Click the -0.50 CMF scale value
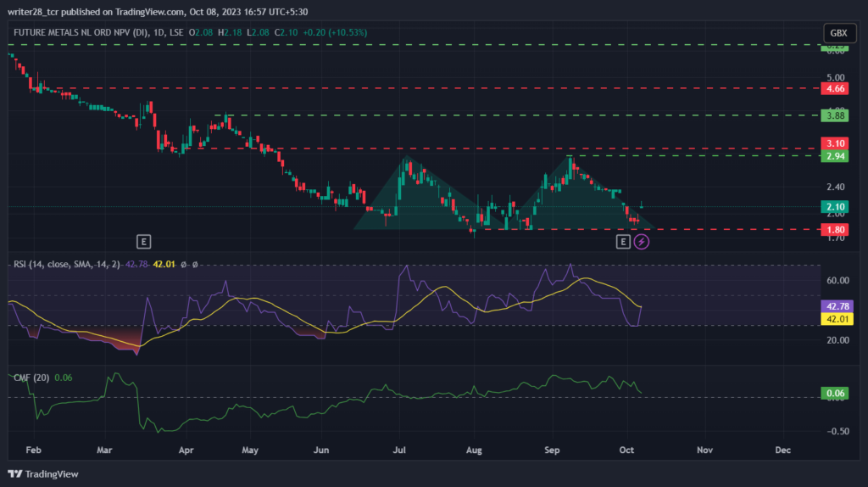Screen dimensions: 868x487 [837, 431]
